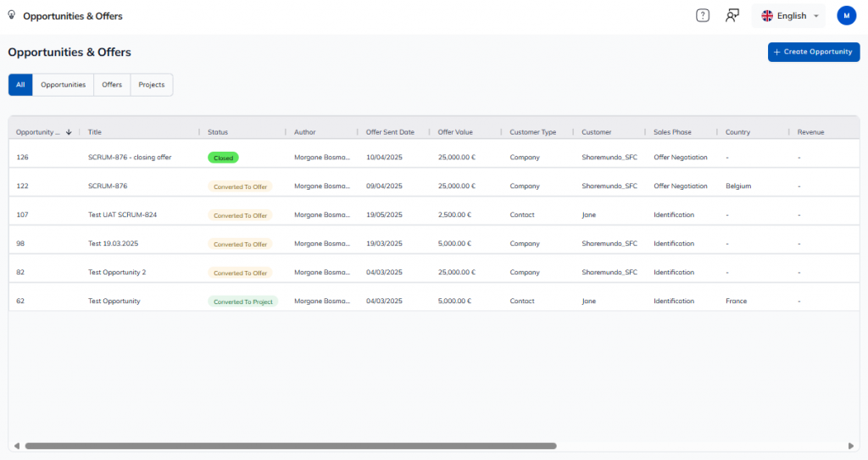
Task: Click the horizontal scrollbar left arrow
Action: pos(15,446)
